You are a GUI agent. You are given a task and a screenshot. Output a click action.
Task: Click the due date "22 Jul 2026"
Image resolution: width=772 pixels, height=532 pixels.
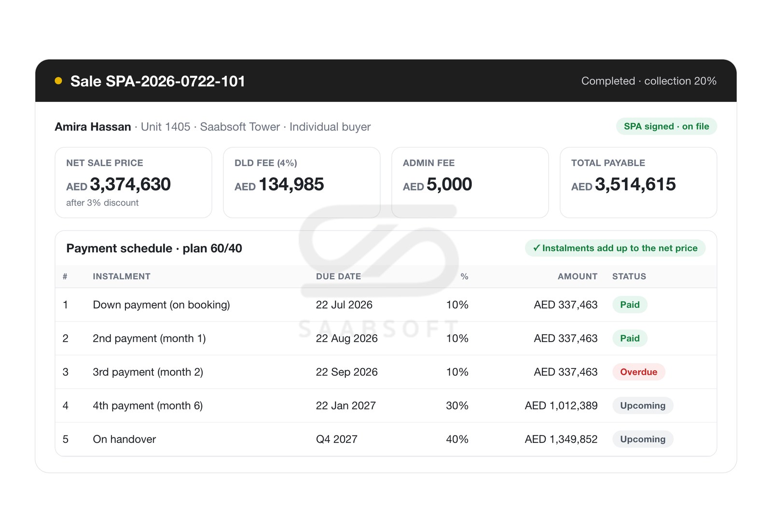pos(344,305)
